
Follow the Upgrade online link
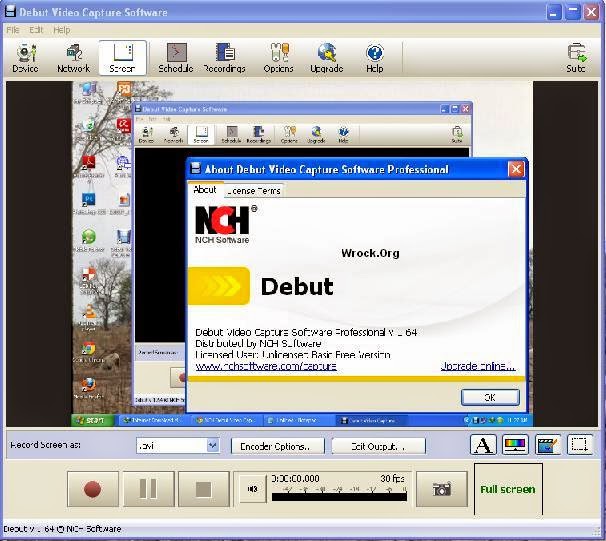tap(478, 366)
